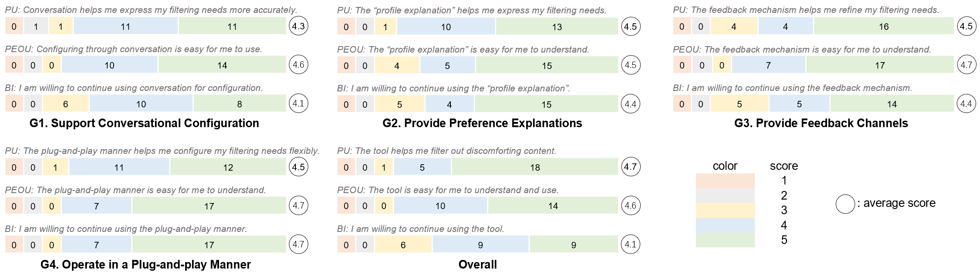This screenshot has width=980, height=275.
Task: Click the blue score 4 legend swatch
Action: click(x=725, y=225)
